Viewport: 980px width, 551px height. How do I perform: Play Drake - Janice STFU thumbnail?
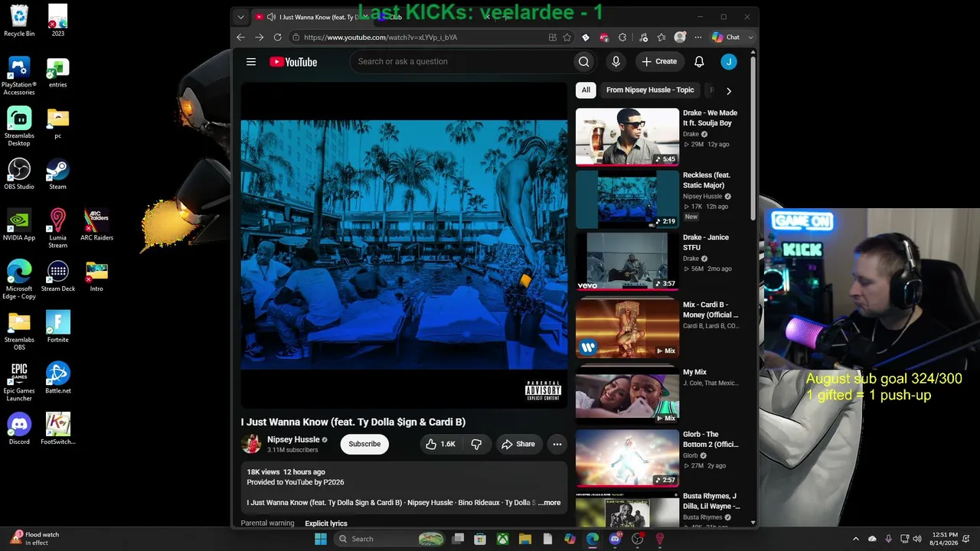[x=627, y=262]
